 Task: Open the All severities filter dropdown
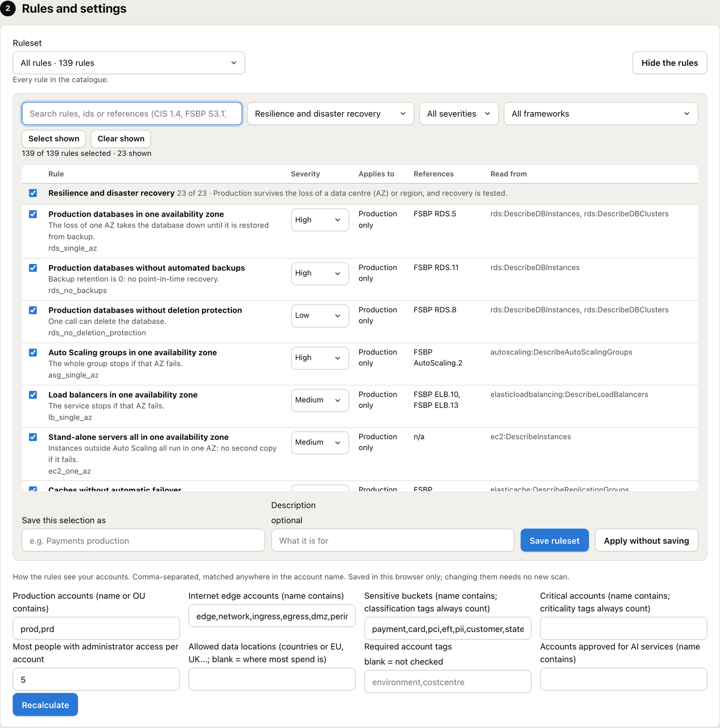pos(459,114)
